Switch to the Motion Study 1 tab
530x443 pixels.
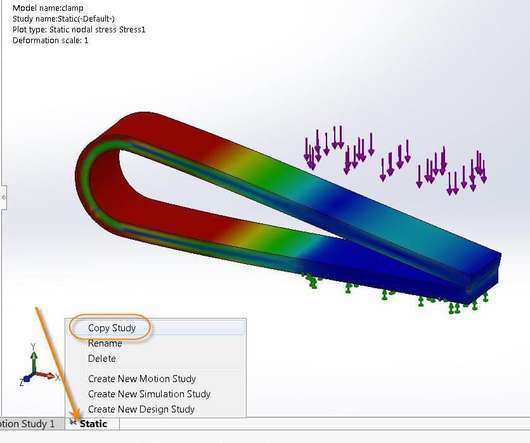coord(31,424)
